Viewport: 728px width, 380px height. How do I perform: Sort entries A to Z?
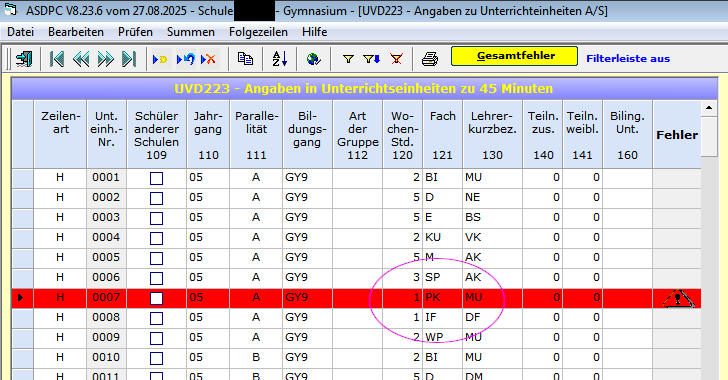pyautogui.click(x=280, y=59)
